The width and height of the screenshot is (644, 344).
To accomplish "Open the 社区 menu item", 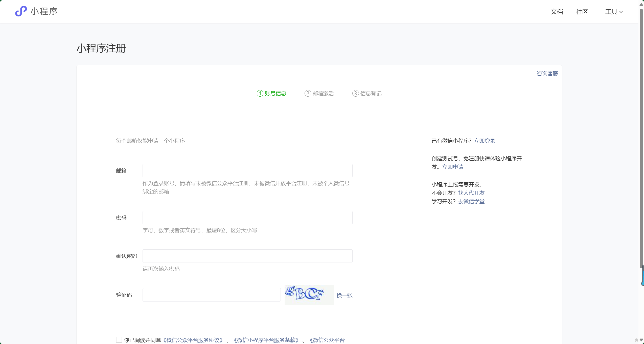I will click(582, 12).
